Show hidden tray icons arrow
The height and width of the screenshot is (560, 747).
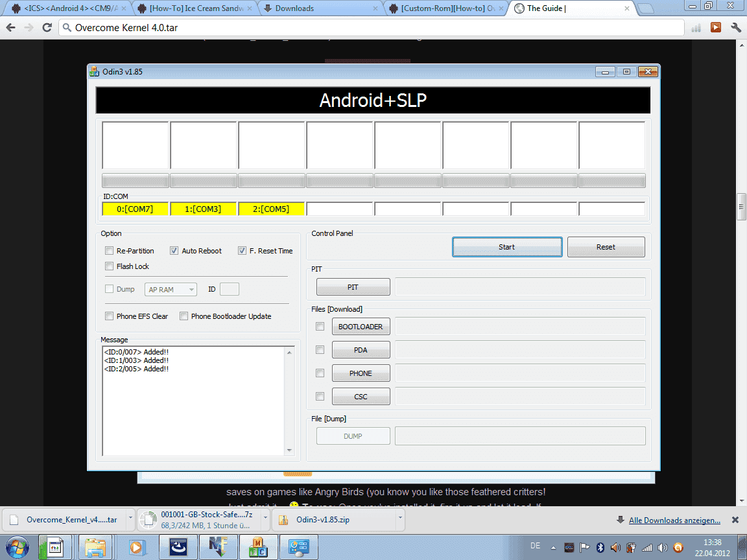click(553, 548)
